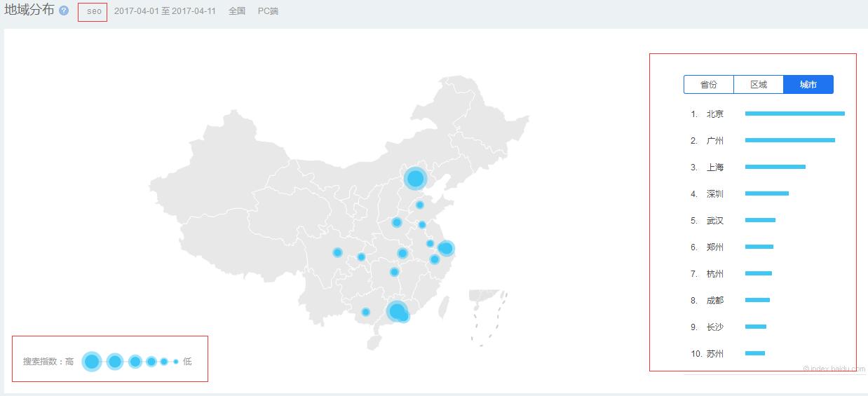Viewport: 868px width, 396px height.
Task: Click 北京 in the city ranking
Action: (x=715, y=114)
